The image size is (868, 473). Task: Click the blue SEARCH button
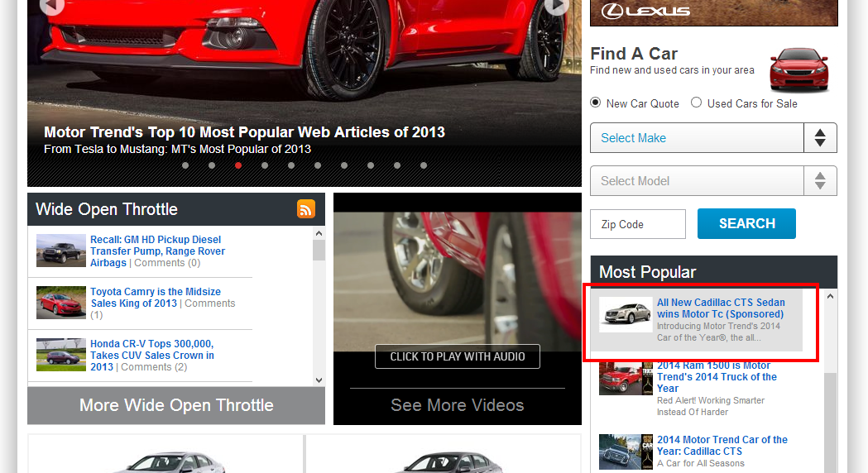pos(746,223)
